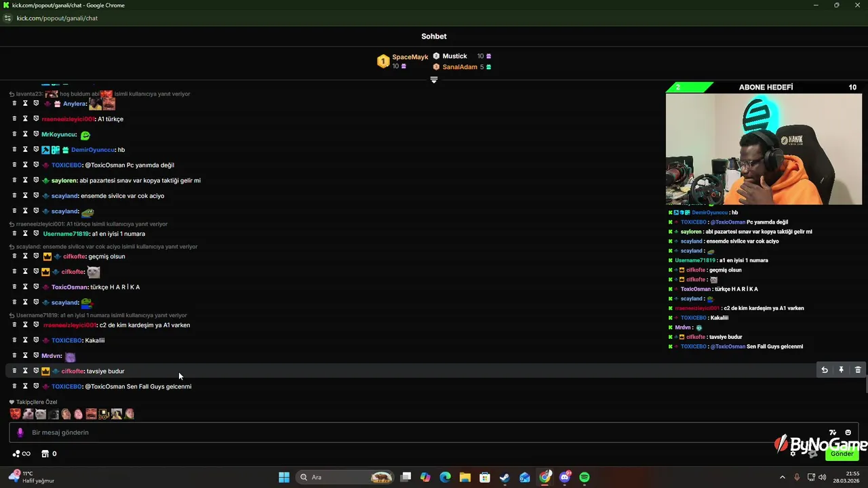Viewport: 868px width, 488px height.
Task: Open Discord from the taskbar
Action: 565,477
